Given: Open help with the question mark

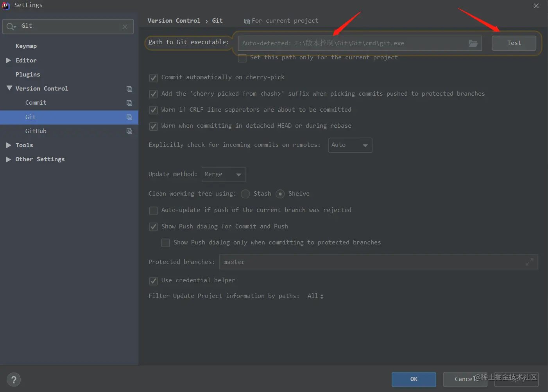Looking at the screenshot, I should tap(14, 380).
